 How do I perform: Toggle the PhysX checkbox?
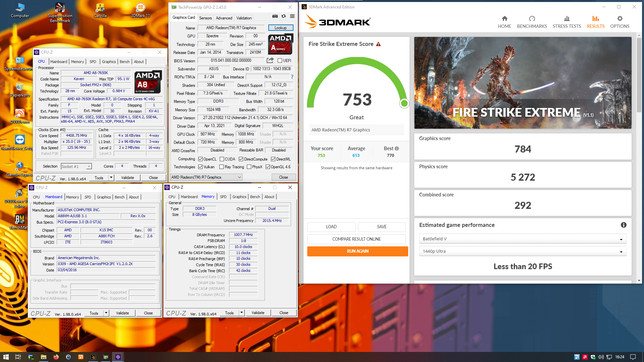click(x=249, y=167)
